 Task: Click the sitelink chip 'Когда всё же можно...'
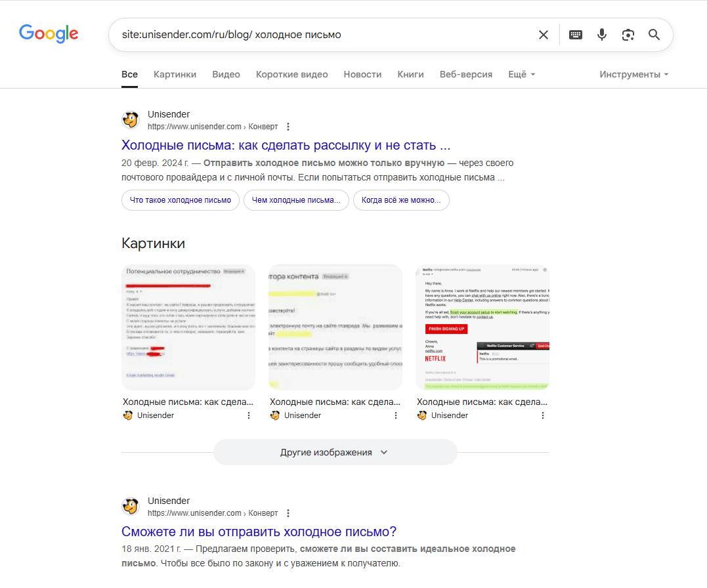coord(401,200)
